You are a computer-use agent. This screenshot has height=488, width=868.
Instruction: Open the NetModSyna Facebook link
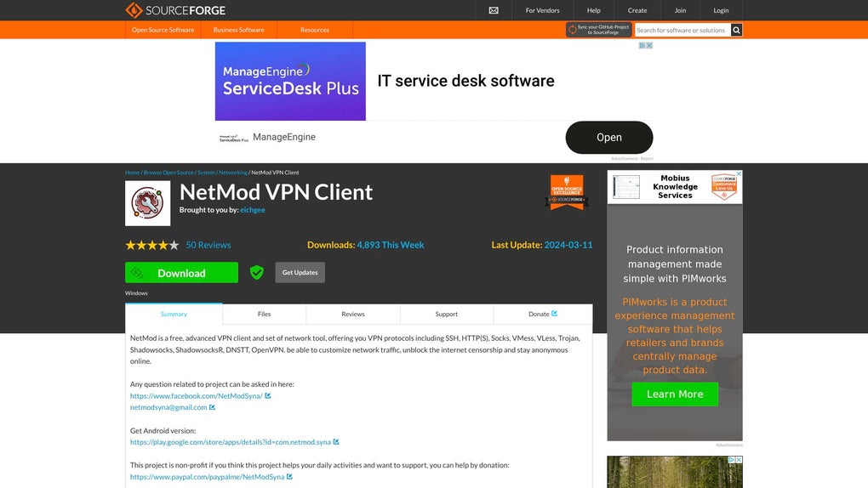tap(197, 395)
